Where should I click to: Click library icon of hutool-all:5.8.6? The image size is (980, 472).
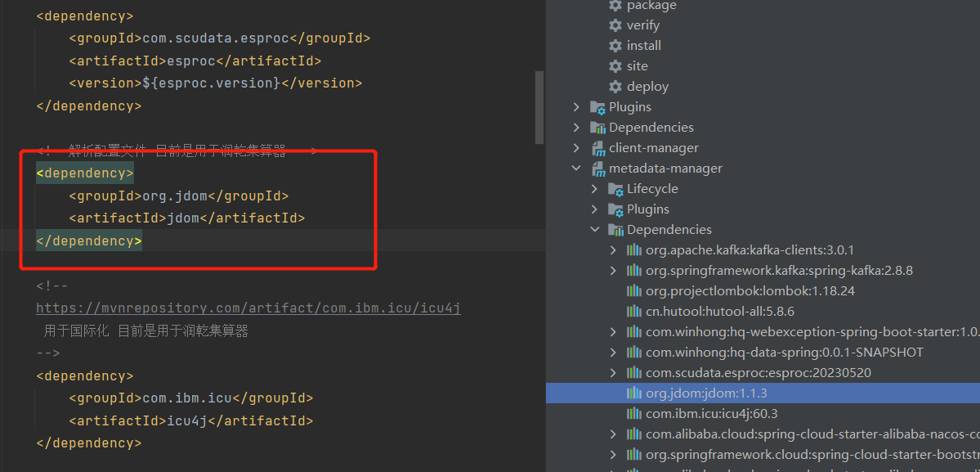click(634, 312)
